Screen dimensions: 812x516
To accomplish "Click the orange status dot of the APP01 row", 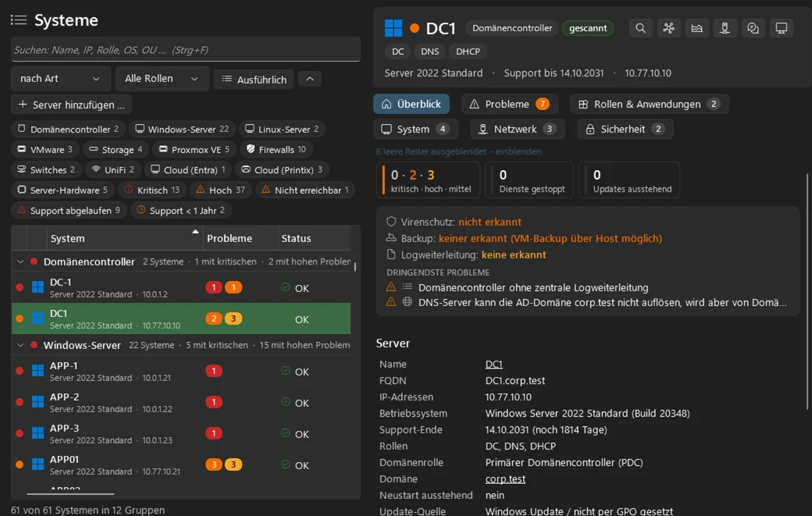I will tap(20, 464).
